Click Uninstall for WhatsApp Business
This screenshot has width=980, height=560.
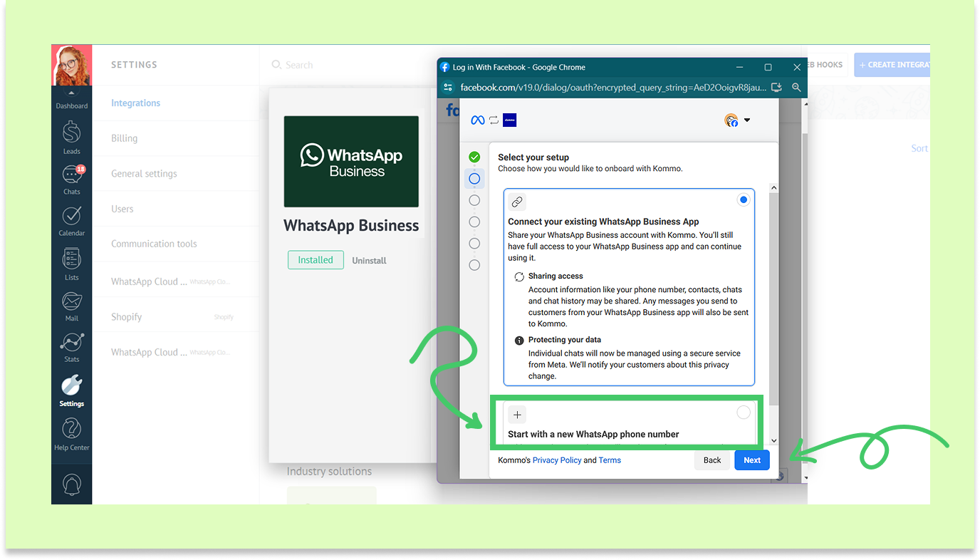(369, 261)
